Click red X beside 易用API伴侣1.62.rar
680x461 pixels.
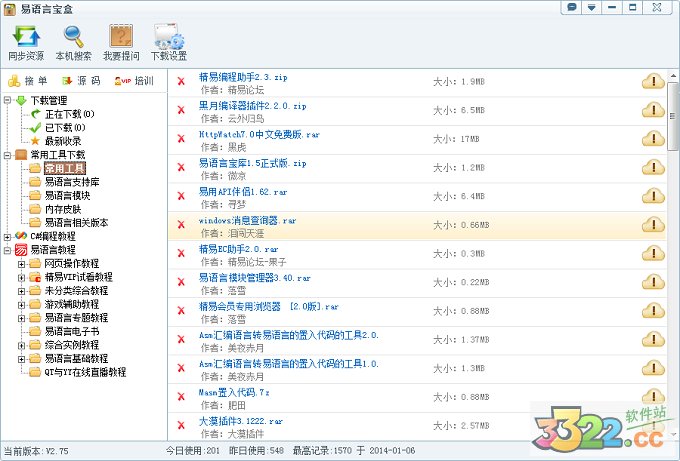point(181,196)
